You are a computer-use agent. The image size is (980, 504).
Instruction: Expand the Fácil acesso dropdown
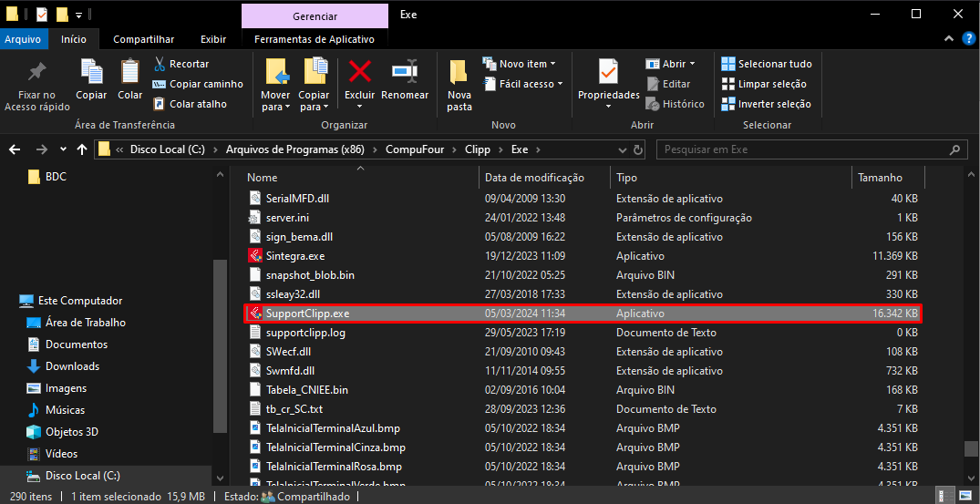[531, 84]
